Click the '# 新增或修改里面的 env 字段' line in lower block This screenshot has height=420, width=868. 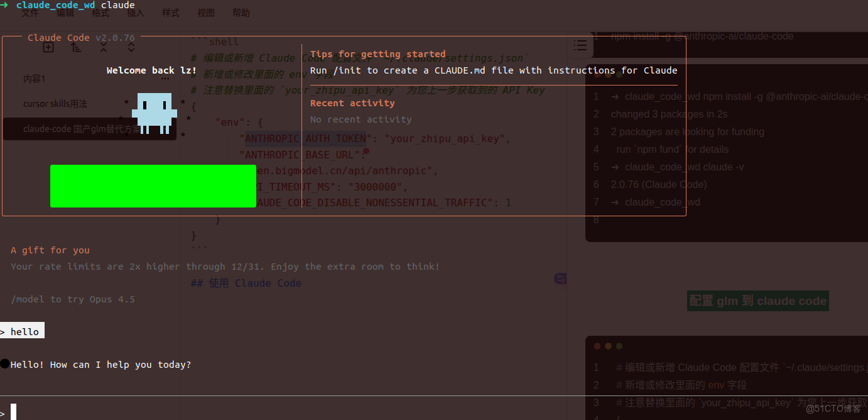pyautogui.click(x=681, y=385)
